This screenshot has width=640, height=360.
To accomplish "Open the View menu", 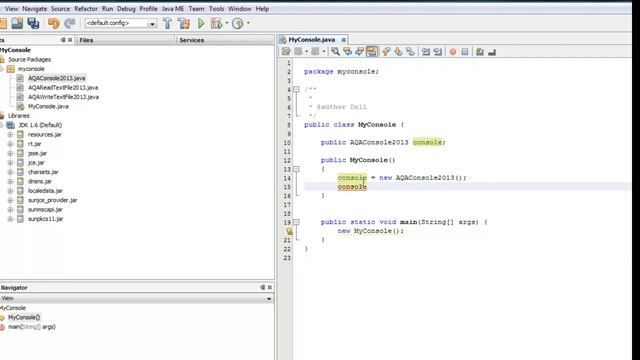I will click(x=11, y=9).
